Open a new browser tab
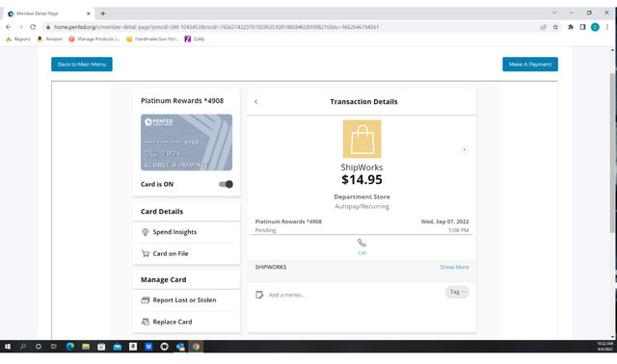617x364 pixels. pos(103,13)
